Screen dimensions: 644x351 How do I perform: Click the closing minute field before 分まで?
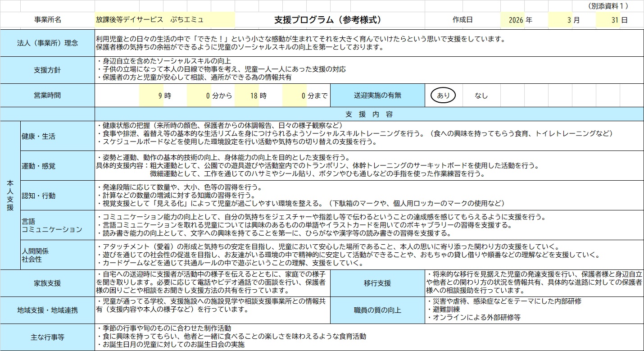click(x=295, y=96)
